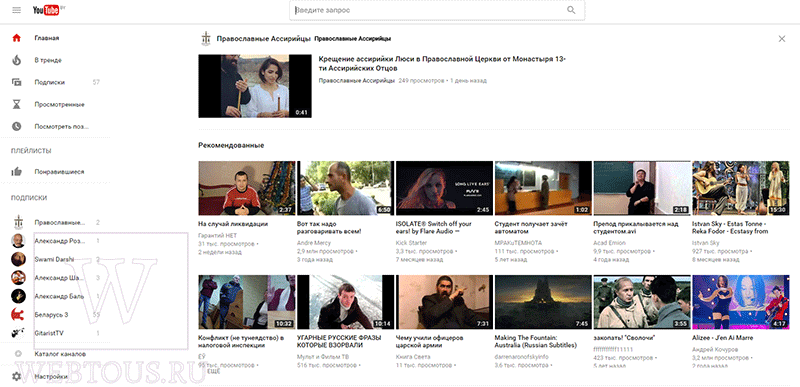Play Istvan Sky - Estas Tonne thumbnail
Screen dimensions: 800x387
[x=741, y=188]
